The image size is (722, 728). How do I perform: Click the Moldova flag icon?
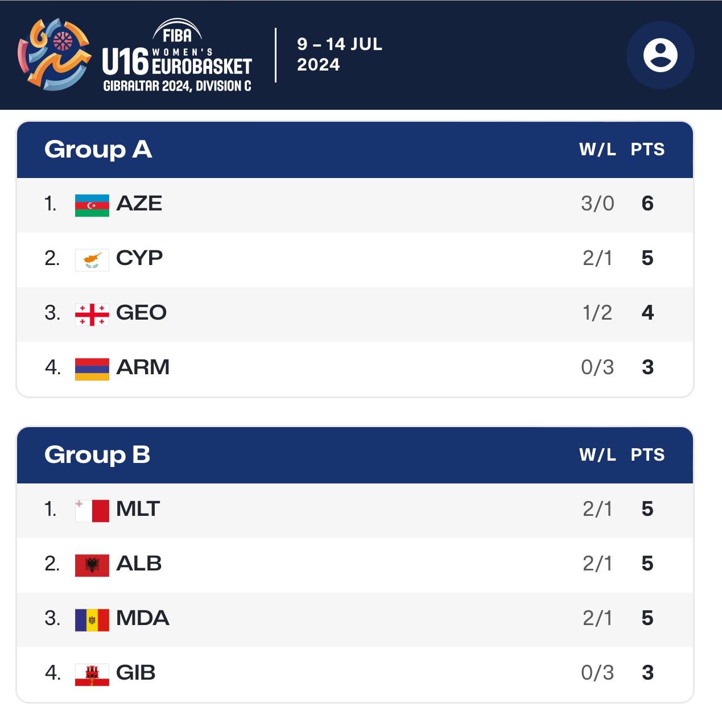92,619
